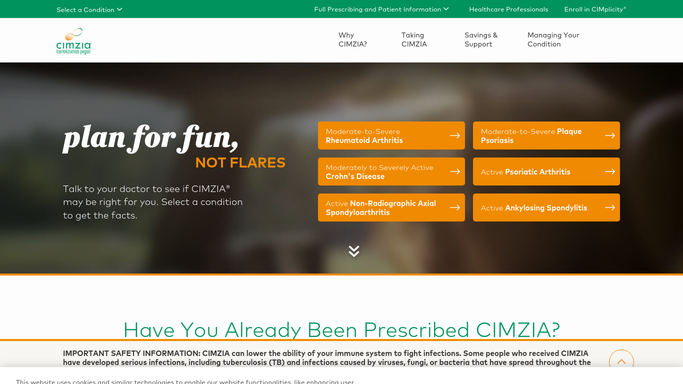The height and width of the screenshot is (384, 683).
Task: Open the Savings & Support menu
Action: (x=480, y=40)
